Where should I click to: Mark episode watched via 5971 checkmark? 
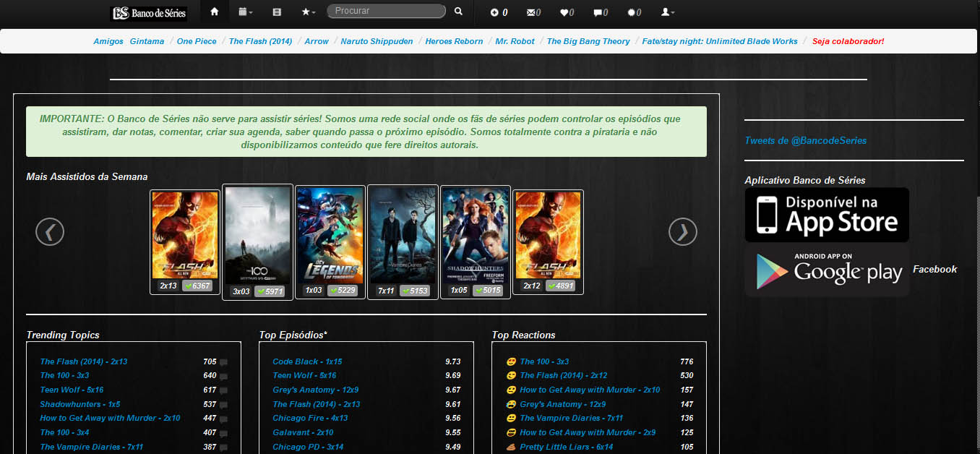tap(270, 291)
